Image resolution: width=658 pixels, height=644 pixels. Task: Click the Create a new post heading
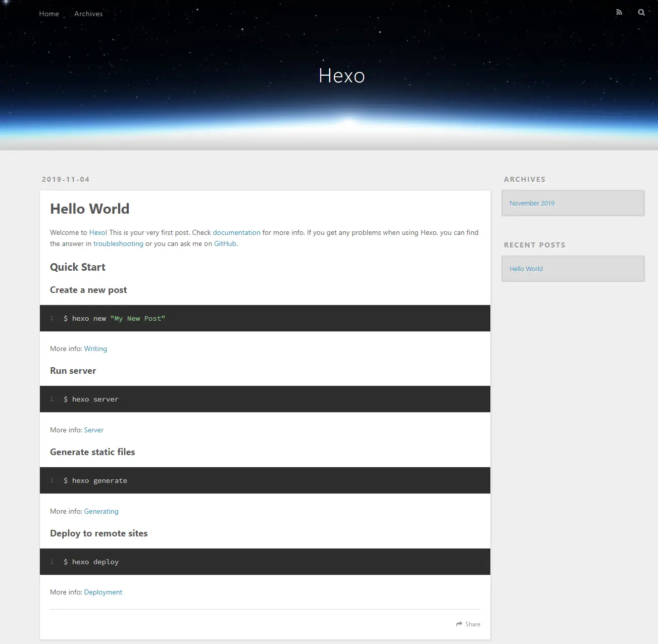click(88, 290)
